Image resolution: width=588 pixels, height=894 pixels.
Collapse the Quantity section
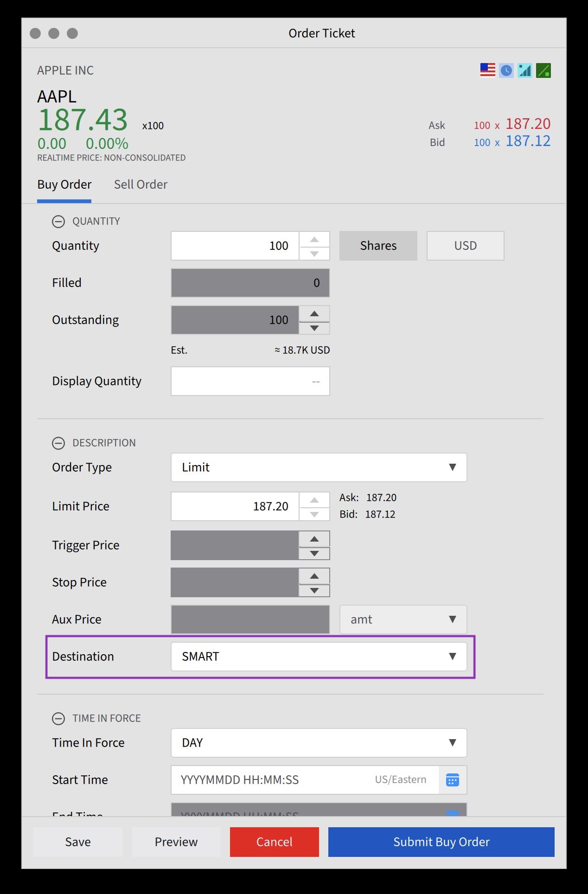coord(58,222)
